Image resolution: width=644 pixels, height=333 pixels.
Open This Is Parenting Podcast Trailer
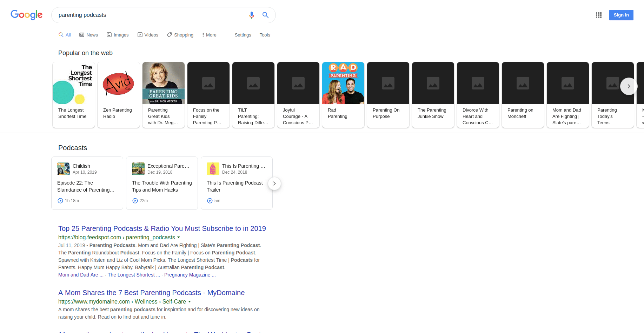[235, 186]
